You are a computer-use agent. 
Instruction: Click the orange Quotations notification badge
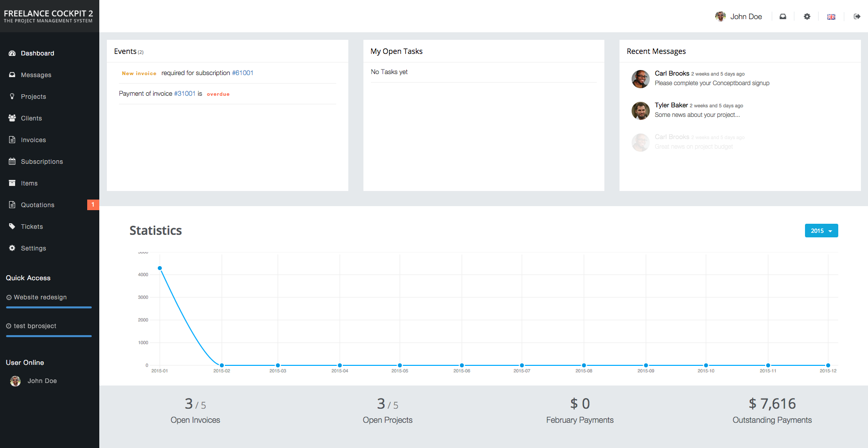point(93,205)
